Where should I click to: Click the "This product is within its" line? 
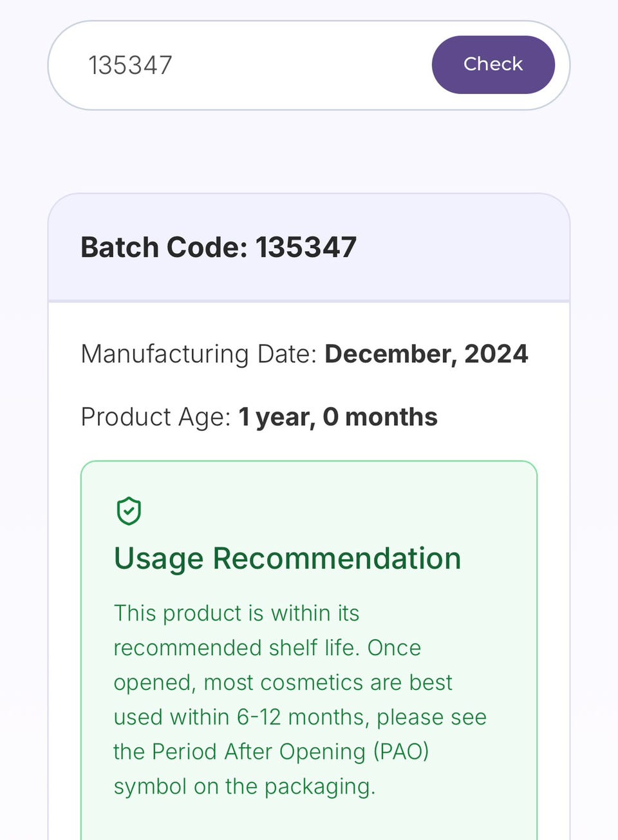point(236,613)
